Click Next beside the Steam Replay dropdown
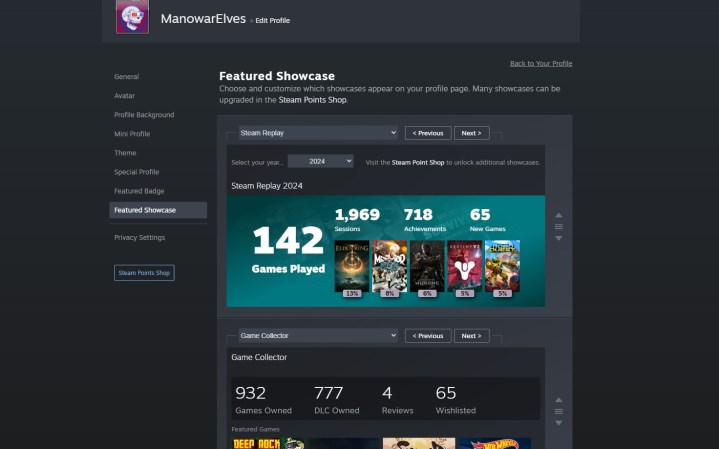 point(471,133)
